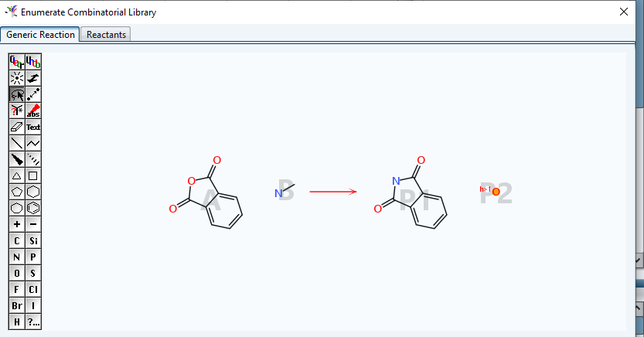
Task: Choose the single bond line tool
Action: click(16, 143)
